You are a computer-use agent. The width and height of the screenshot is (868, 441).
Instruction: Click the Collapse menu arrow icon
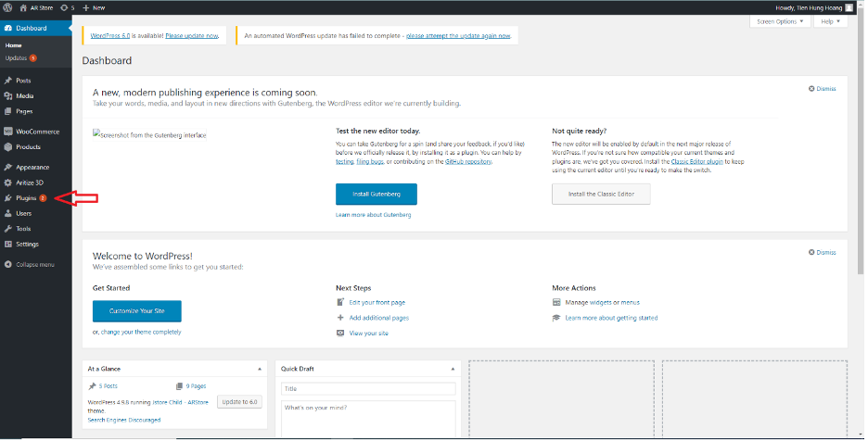point(7,265)
